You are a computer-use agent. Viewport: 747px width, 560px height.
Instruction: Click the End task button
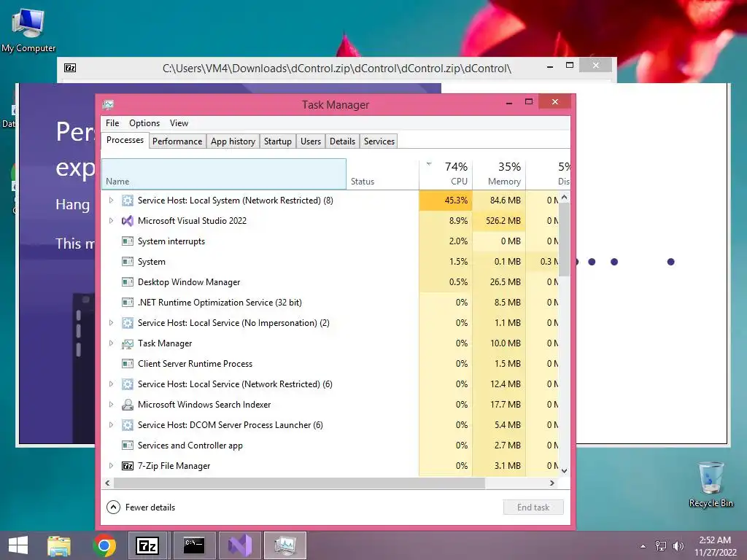coord(533,507)
